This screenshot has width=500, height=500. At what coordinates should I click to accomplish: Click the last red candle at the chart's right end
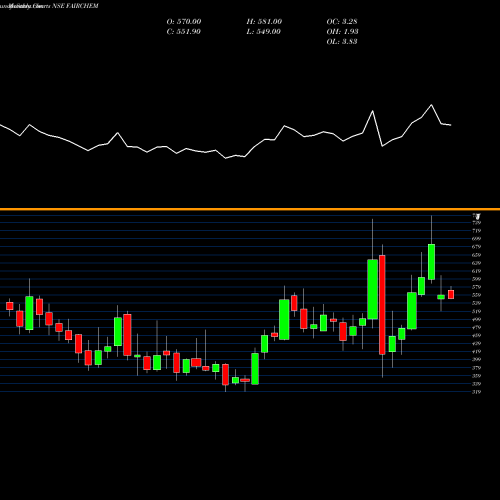[x=451, y=294]
